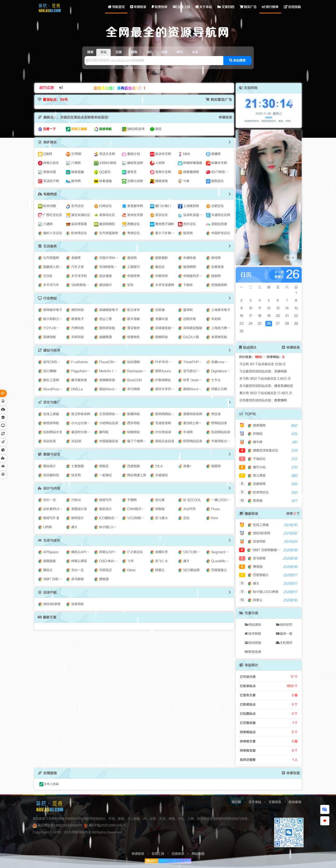Click the blue 本站搜索 button
The width and height of the screenshot is (336, 868).
click(x=237, y=60)
